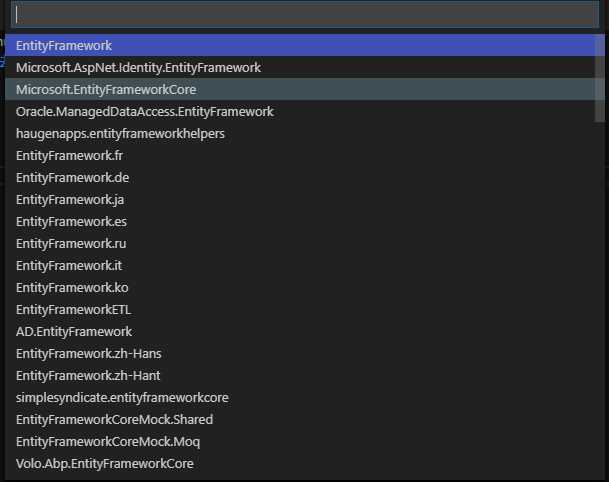Select AD.EntityFramework entry
The width and height of the screenshot is (609, 482).
pyautogui.click(x=305, y=332)
